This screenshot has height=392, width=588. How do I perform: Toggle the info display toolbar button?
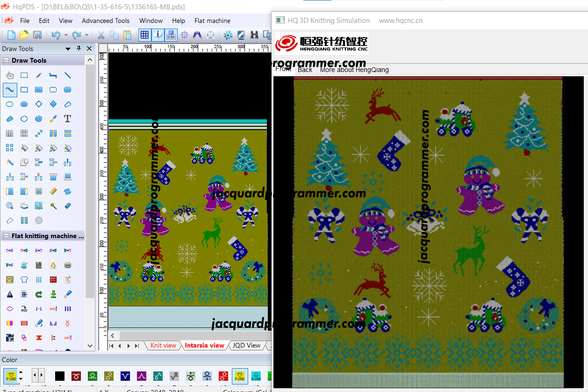pyautogui.click(x=158, y=35)
